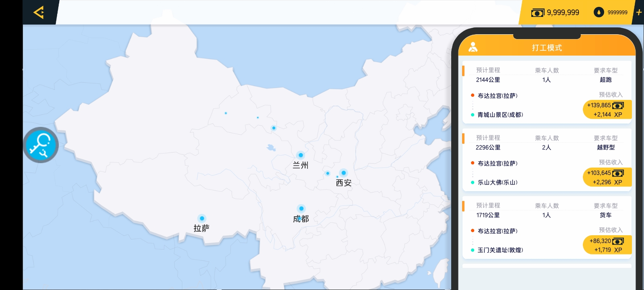This screenshot has height=290, width=644.
Task: Select the 拉萨 city marker on map
Action: (202, 219)
